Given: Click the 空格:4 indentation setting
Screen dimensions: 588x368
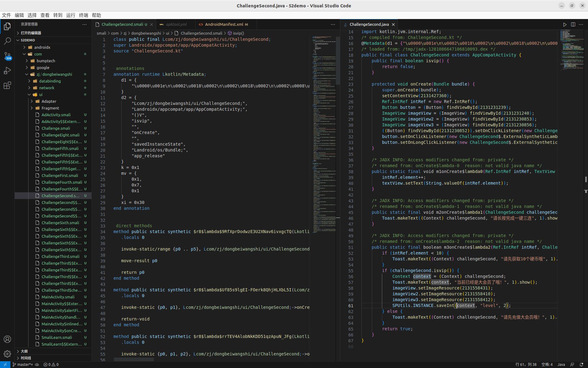Looking at the screenshot, I should (547, 364).
